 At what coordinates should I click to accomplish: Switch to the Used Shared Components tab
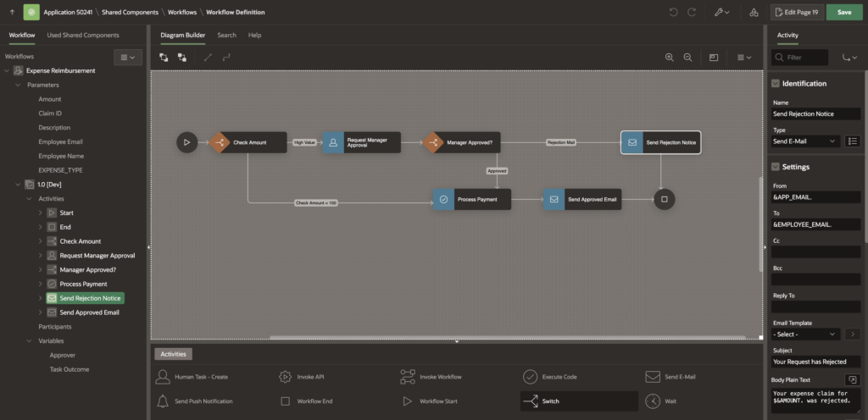pyautogui.click(x=83, y=35)
